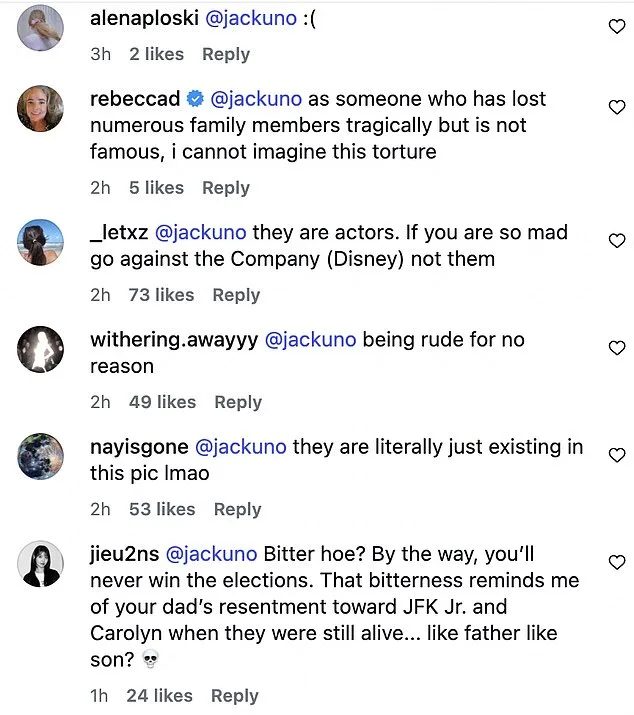Reply to alenaploski's comment

(226, 54)
